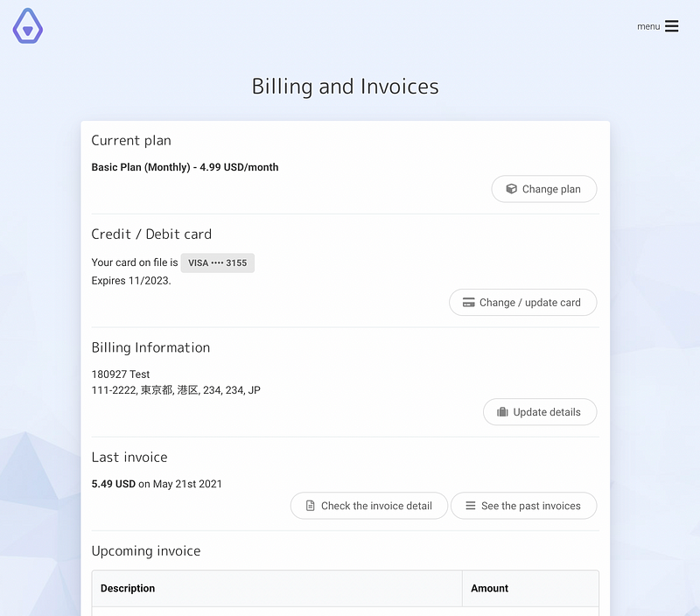This screenshot has height=616, width=700.
Task: Click the menu text label
Action: pyautogui.click(x=648, y=26)
